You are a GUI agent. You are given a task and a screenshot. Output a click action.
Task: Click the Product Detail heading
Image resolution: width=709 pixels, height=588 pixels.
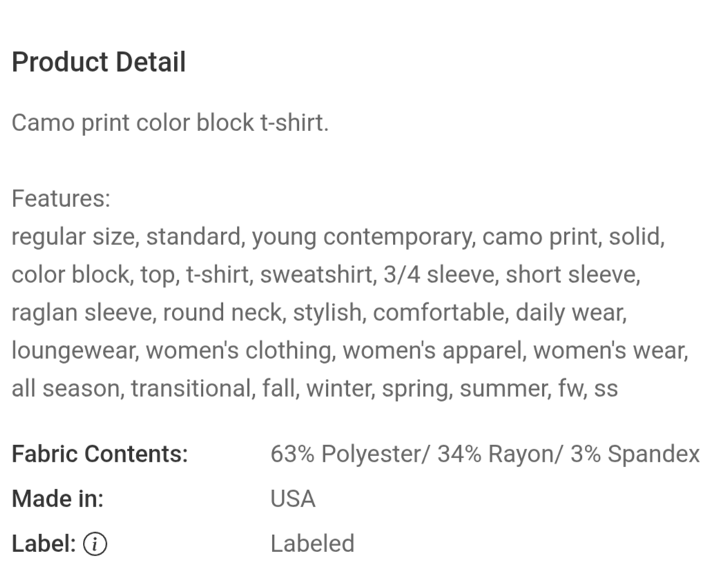99,62
